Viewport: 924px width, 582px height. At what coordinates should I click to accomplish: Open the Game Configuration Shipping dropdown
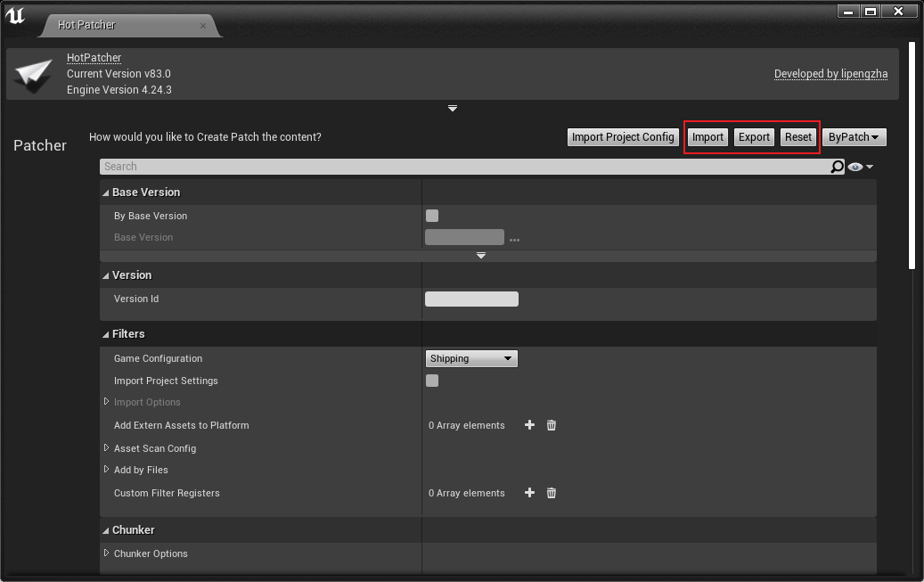pos(471,358)
